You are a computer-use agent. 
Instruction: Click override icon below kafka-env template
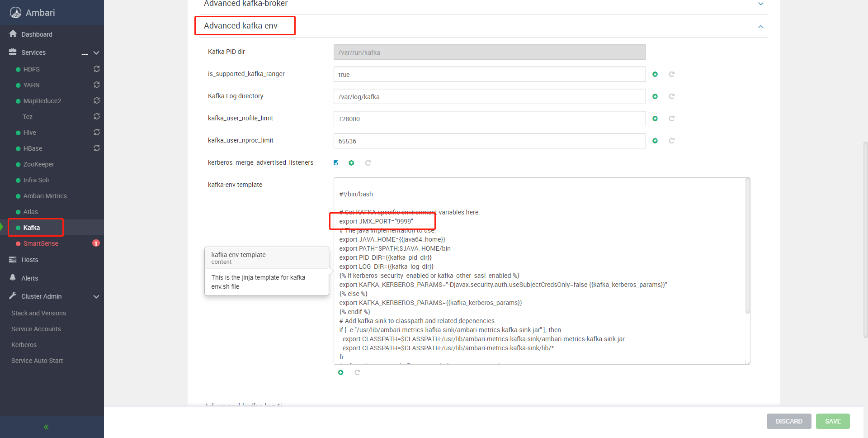pyautogui.click(x=341, y=372)
